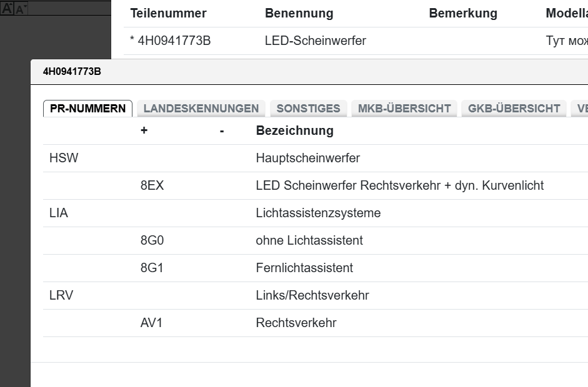Open the PR-NUMMERN tab
The width and height of the screenshot is (588, 387).
coord(87,108)
